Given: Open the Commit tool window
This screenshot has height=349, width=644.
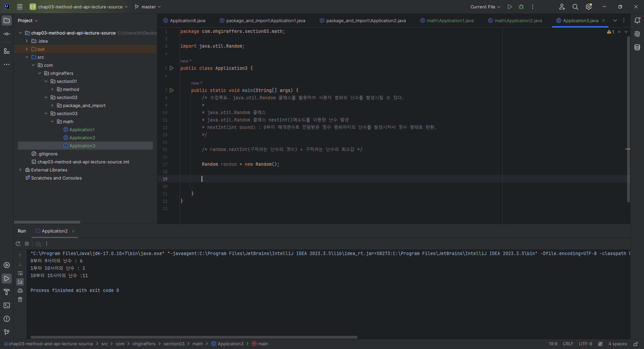Looking at the screenshot, I should pyautogui.click(x=7, y=34).
